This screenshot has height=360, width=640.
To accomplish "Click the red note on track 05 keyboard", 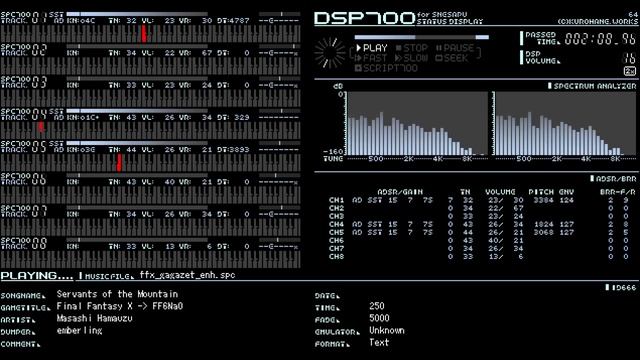I will pyautogui.click(x=119, y=162).
